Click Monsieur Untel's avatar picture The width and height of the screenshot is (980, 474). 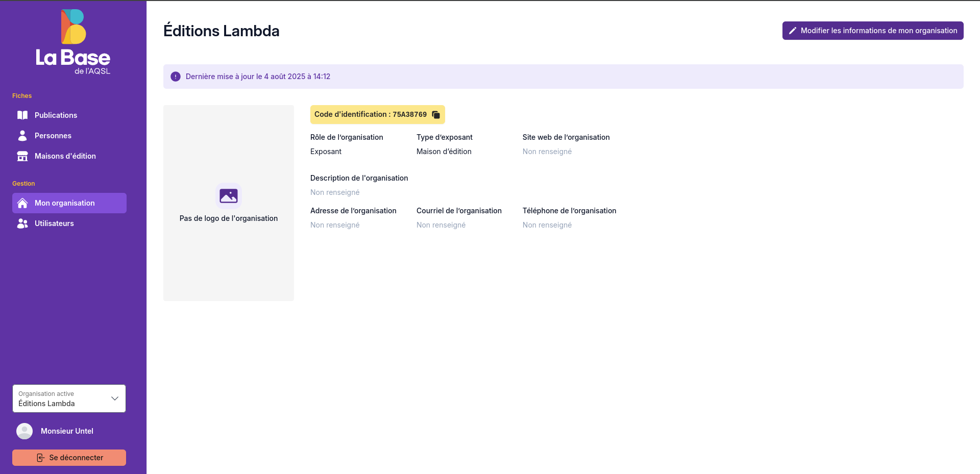24,431
